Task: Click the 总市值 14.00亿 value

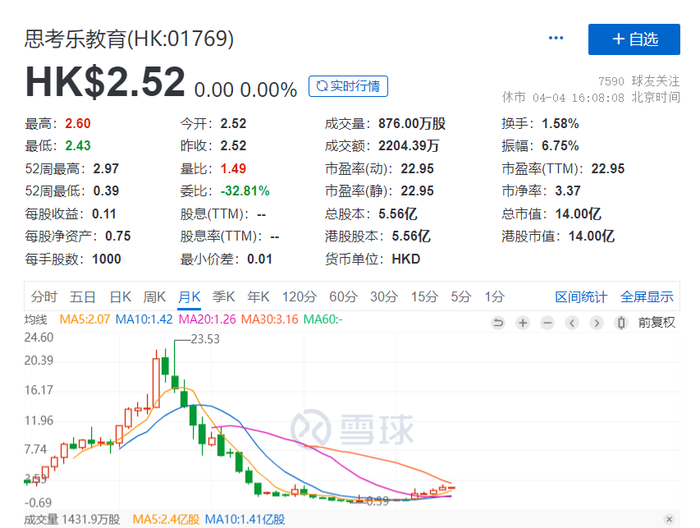Action: coord(578,214)
